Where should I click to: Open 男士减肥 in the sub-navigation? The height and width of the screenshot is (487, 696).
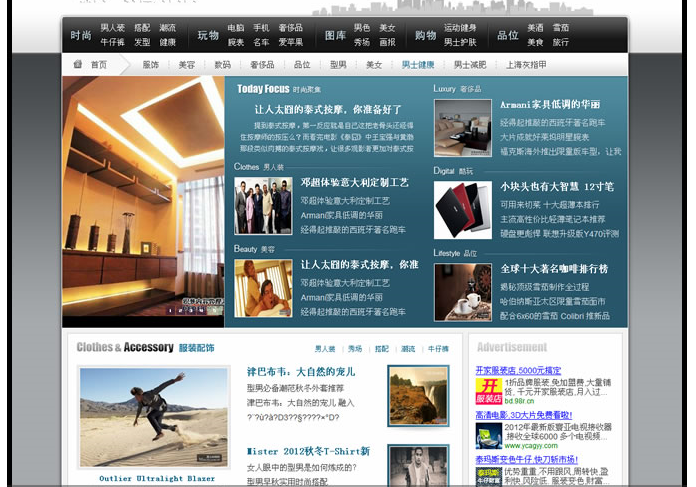(470, 65)
